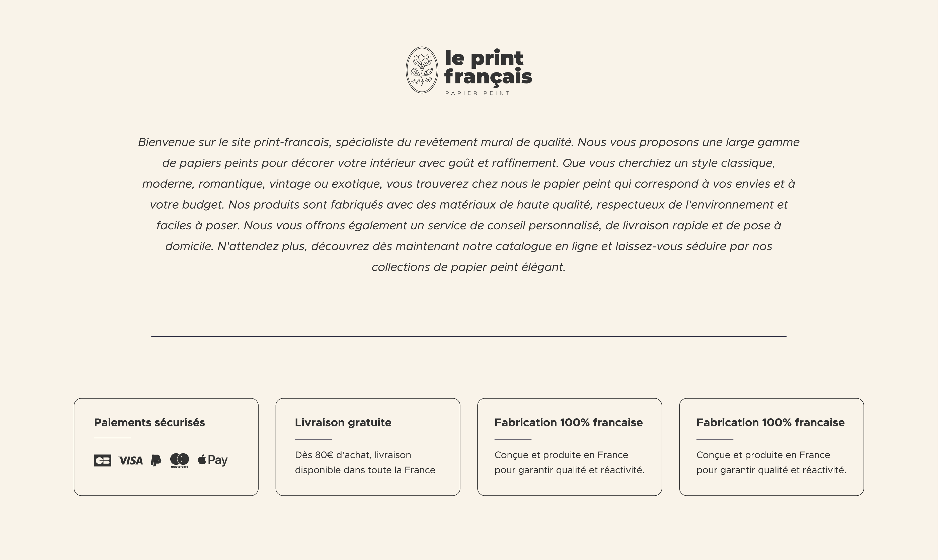Select the 'Livraison gratuite' heading

(343, 422)
